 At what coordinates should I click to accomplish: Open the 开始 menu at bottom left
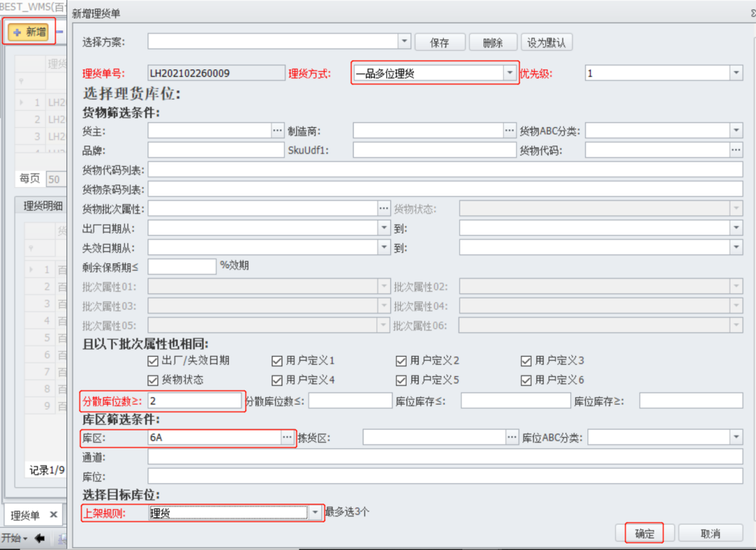coord(14,538)
